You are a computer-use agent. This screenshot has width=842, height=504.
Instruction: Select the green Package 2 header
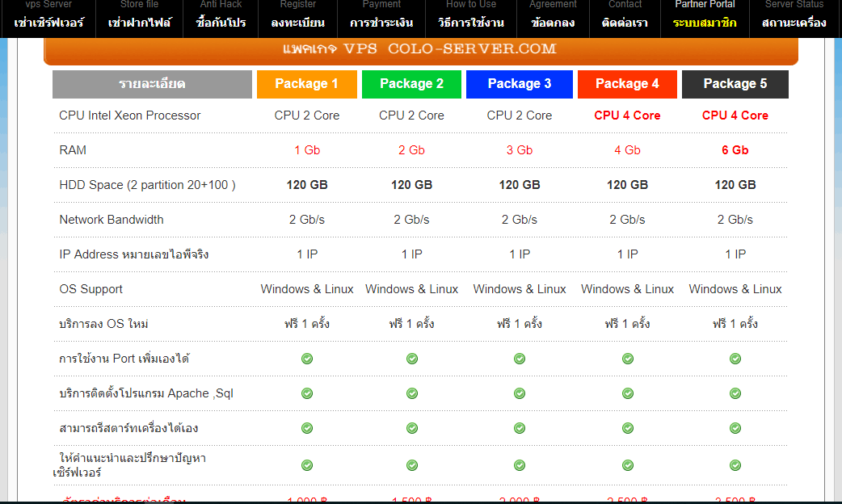(411, 84)
